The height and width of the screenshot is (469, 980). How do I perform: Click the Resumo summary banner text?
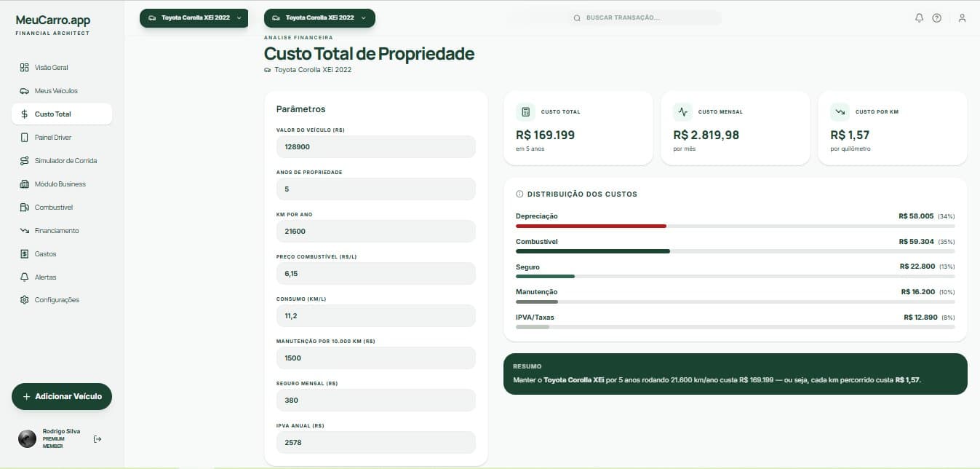pyautogui.click(x=717, y=380)
